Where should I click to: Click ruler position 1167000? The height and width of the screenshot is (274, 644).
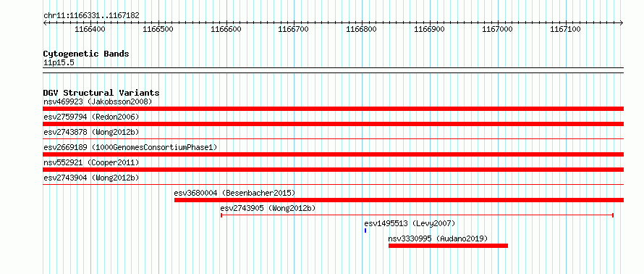(498, 29)
